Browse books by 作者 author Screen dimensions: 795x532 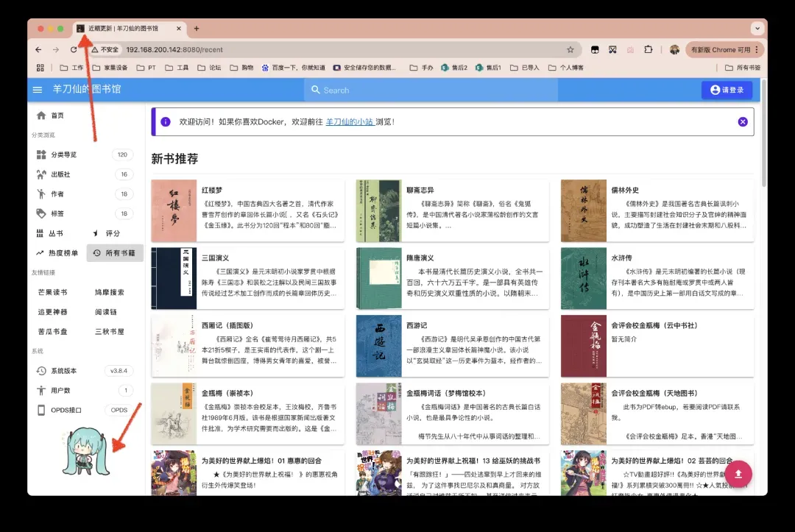57,194
